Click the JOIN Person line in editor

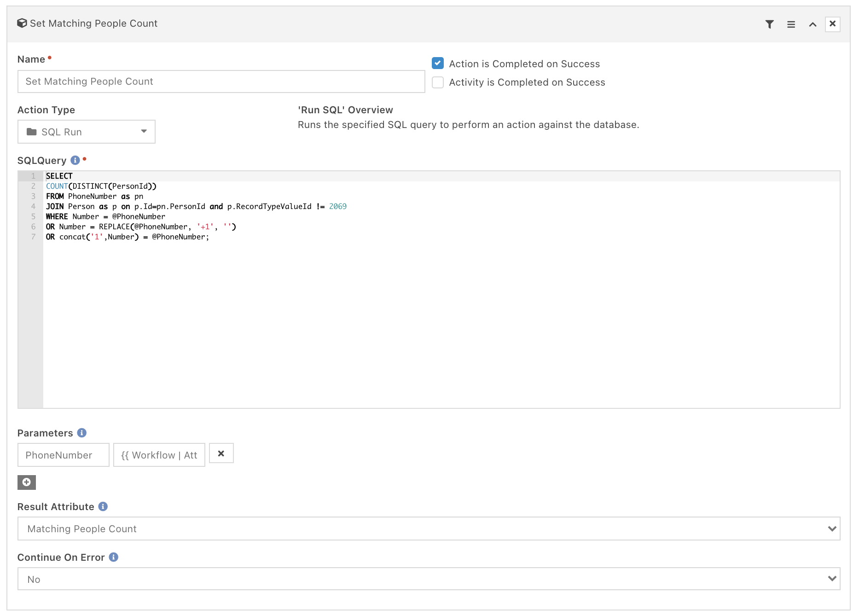click(x=196, y=206)
